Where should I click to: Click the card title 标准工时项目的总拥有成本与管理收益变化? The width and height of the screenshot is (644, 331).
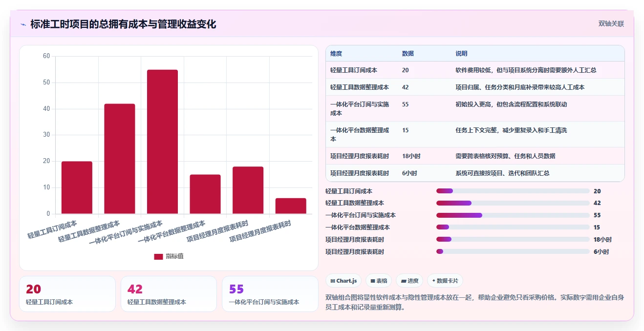coord(123,24)
